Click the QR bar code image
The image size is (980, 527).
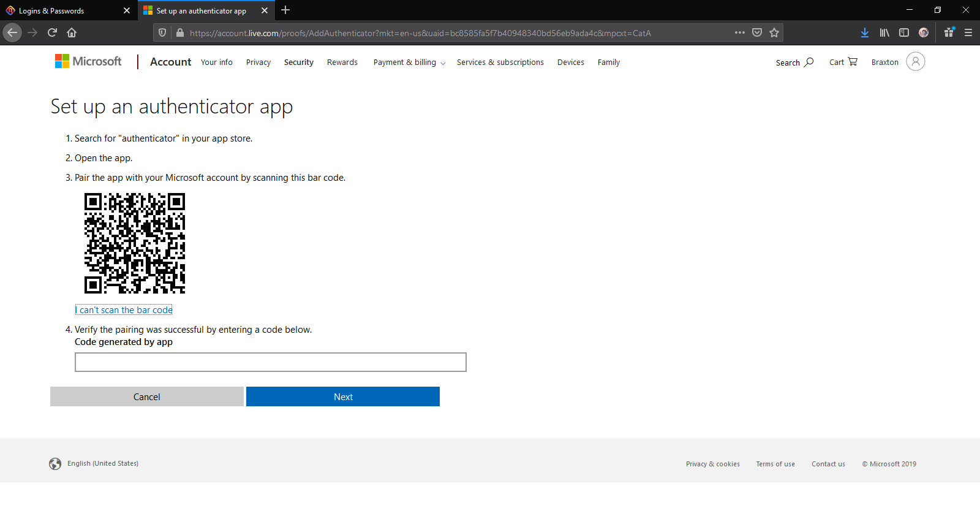coord(135,243)
